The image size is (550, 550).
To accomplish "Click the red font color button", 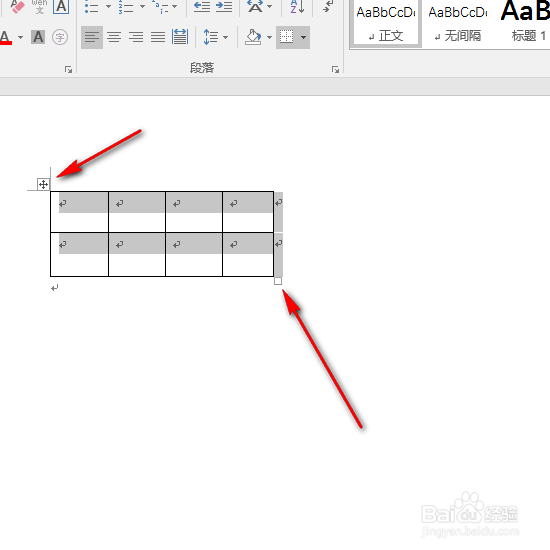I will coord(6,37).
